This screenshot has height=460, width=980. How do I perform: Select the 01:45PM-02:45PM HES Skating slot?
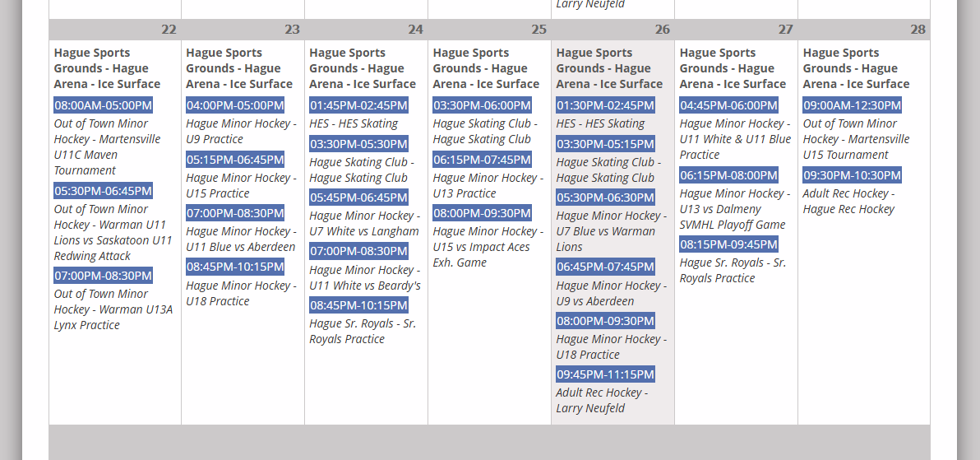(x=358, y=105)
